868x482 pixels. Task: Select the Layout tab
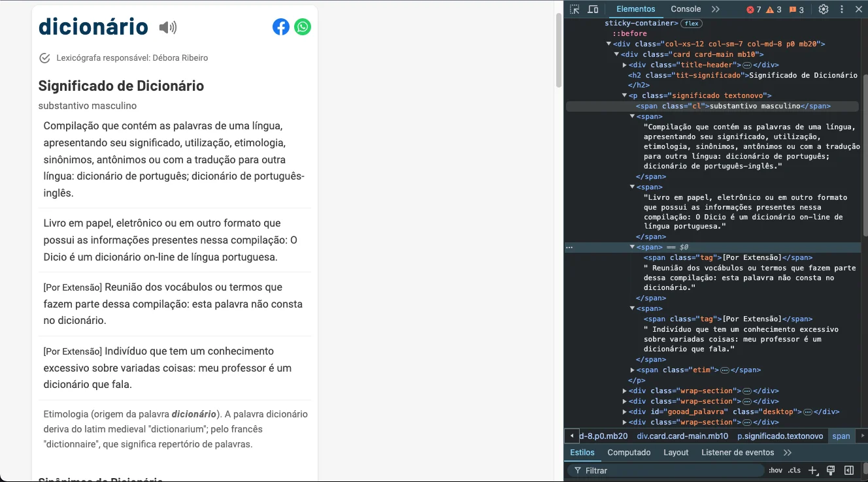(x=676, y=453)
